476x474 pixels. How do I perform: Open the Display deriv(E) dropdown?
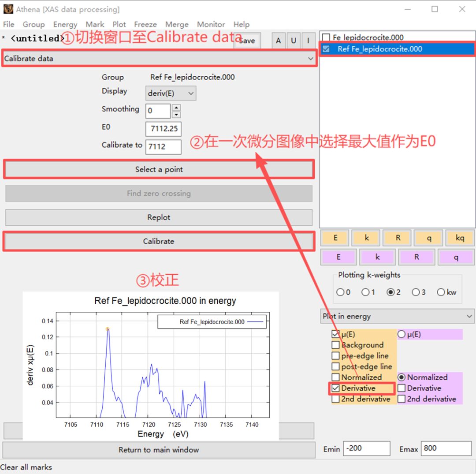click(x=171, y=93)
